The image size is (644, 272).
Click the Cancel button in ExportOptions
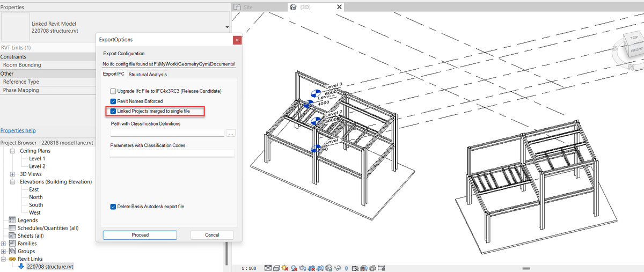pyautogui.click(x=212, y=235)
